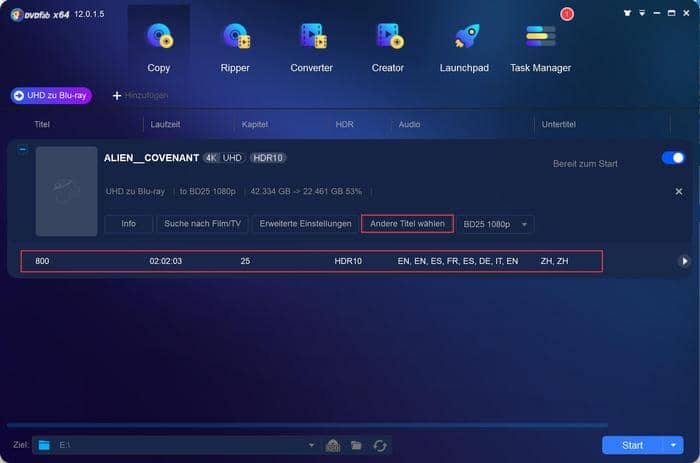The height and width of the screenshot is (463, 700).
Task: Open the Launchpad
Action: 464,48
